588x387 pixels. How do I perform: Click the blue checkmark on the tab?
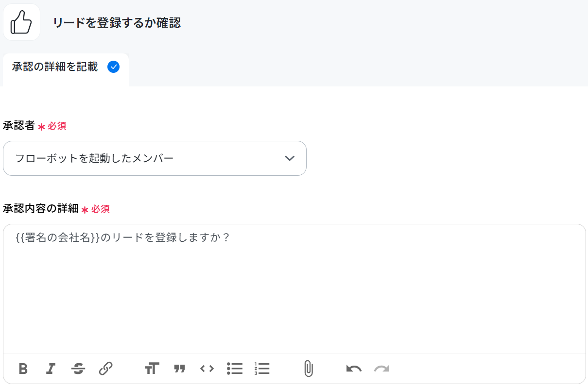[113, 67]
